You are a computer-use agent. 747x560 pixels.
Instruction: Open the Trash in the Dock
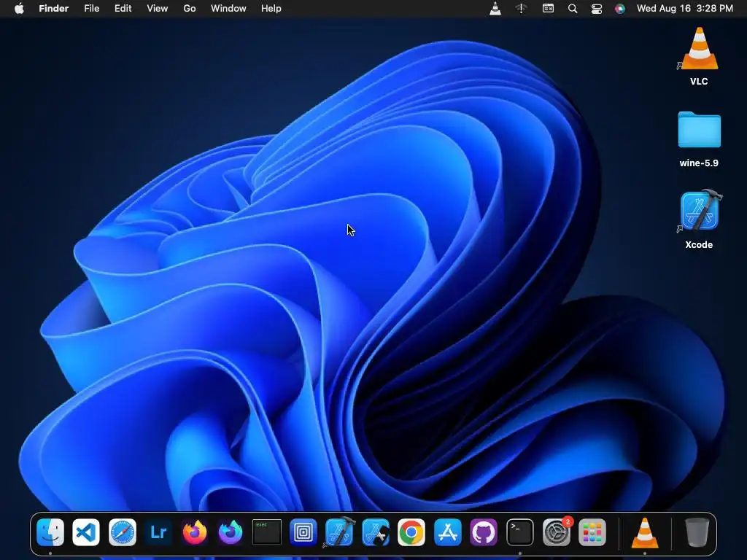pyautogui.click(x=697, y=532)
